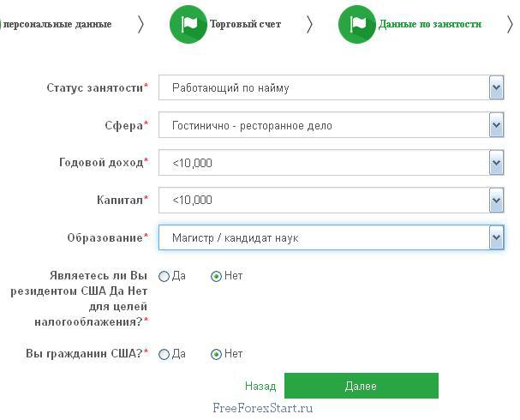Screen dimensions: 520x420
Task: Select Нет for US tax resident question
Action: coord(216,277)
